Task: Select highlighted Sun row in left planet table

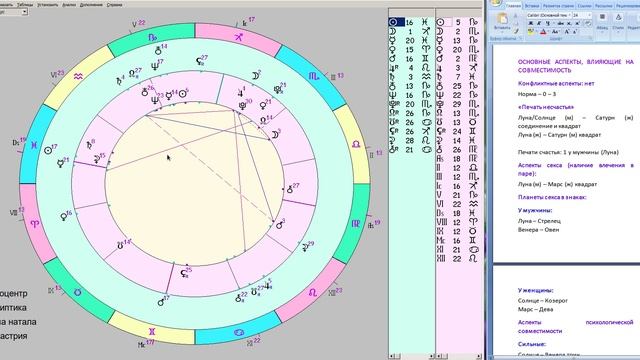Action: (411, 22)
